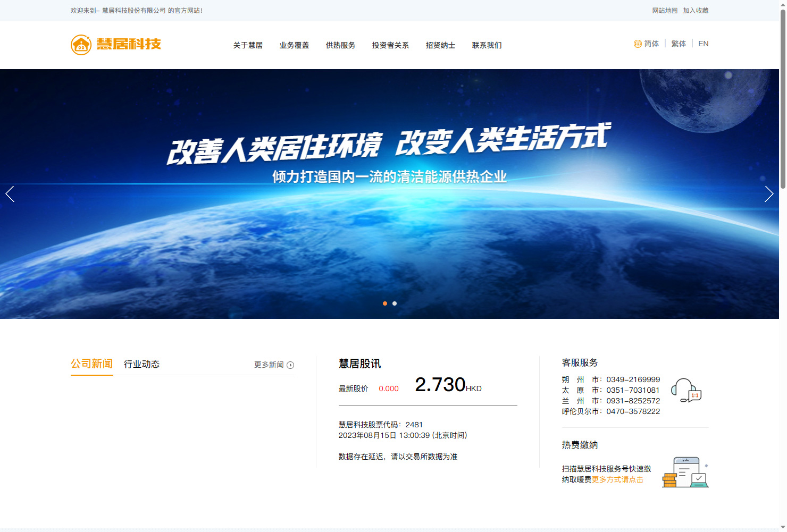Click the 慧居科技股票代码：2481 text
787x532 pixels.
pyautogui.click(x=381, y=425)
